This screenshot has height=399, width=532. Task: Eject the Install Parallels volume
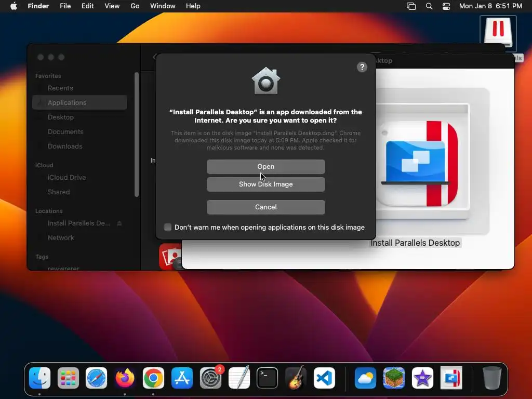point(119,223)
